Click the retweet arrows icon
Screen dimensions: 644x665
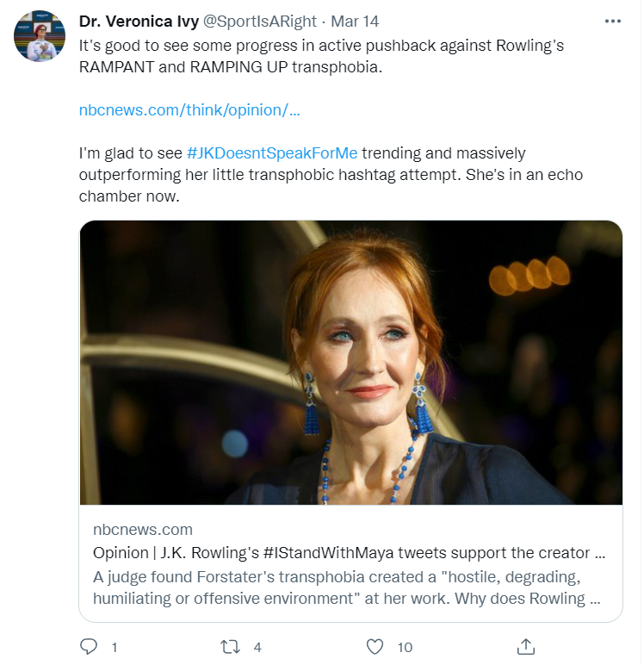click(230, 647)
